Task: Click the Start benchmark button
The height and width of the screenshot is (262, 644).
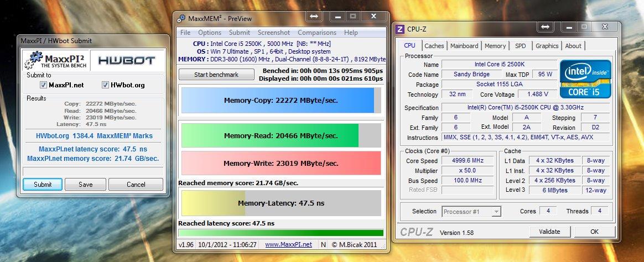Action: point(216,75)
